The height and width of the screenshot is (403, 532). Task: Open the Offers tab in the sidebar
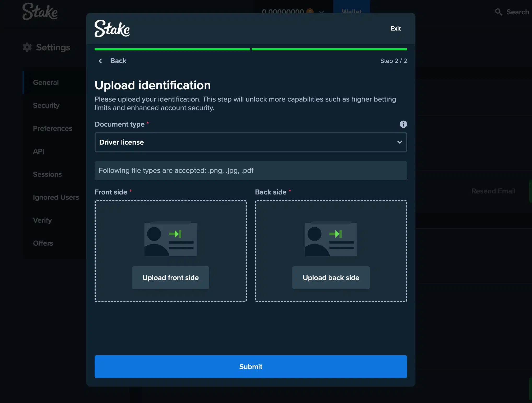tap(43, 243)
